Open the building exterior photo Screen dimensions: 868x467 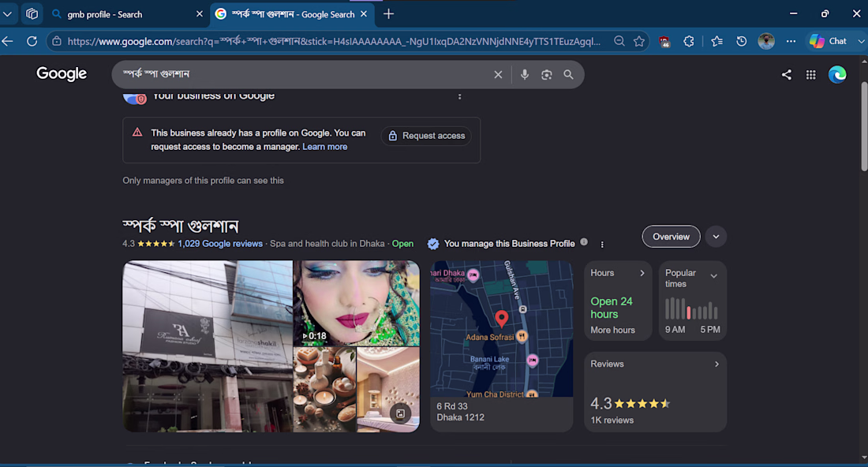pyautogui.click(x=208, y=346)
